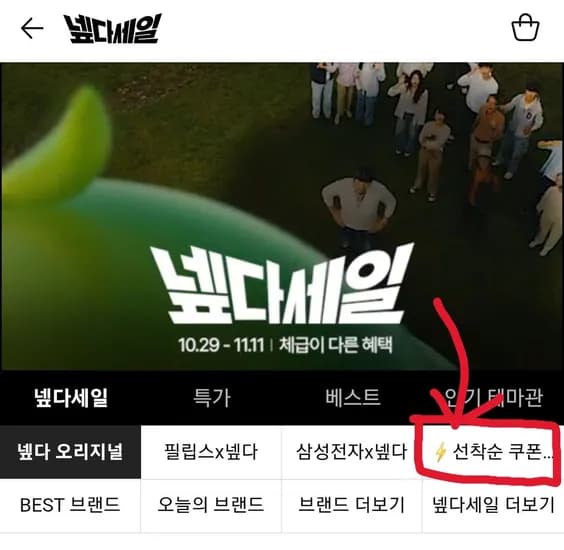The width and height of the screenshot is (564, 550).
Task: Open the 선착순 쿠폰 category
Action: click(x=493, y=452)
